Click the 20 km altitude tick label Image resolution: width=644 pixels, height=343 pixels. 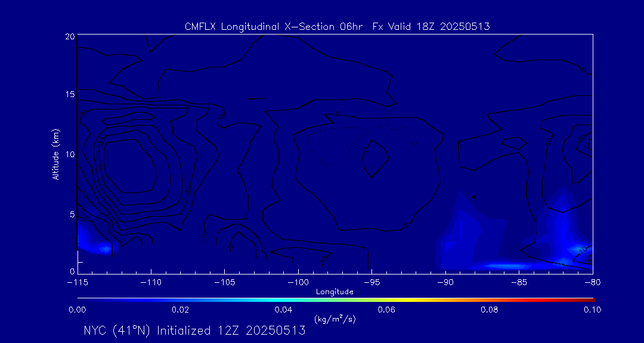coord(69,36)
